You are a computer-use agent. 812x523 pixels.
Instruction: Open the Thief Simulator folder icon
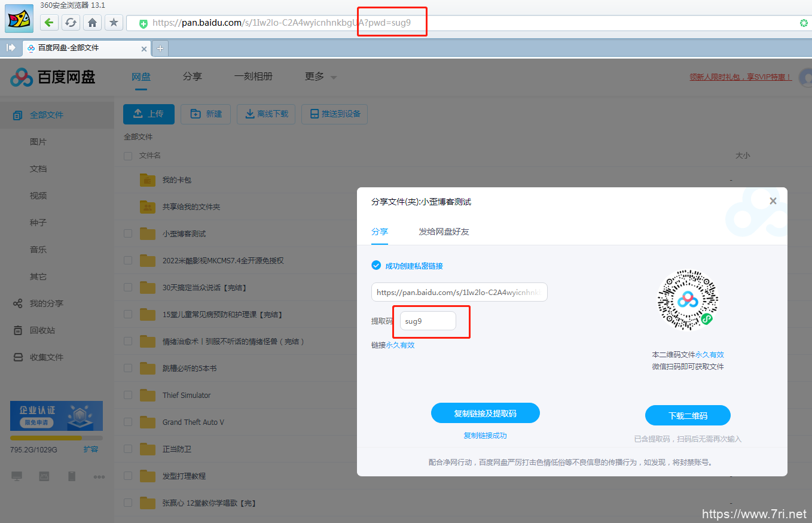click(x=147, y=395)
